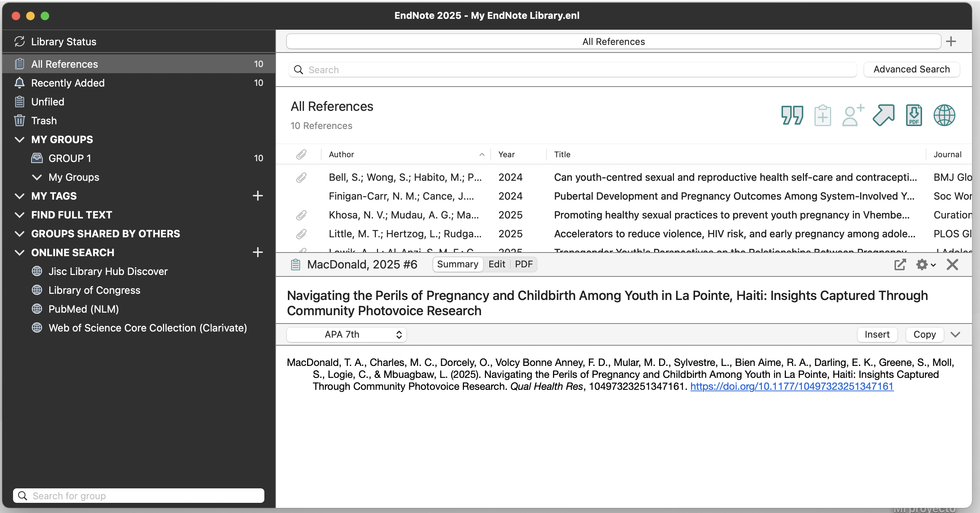Open the gear settings dropdown
Screen dimensions: 980x513
click(925, 264)
